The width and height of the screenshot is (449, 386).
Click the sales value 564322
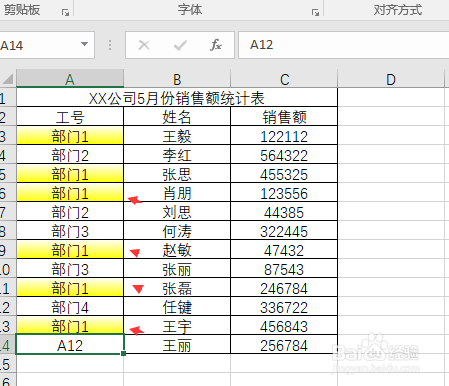(x=284, y=155)
